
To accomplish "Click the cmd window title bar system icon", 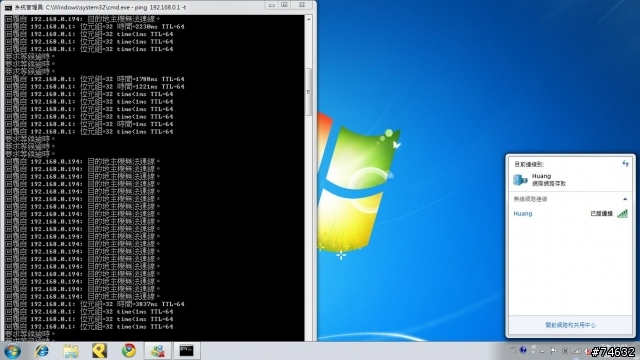I will [8, 7].
